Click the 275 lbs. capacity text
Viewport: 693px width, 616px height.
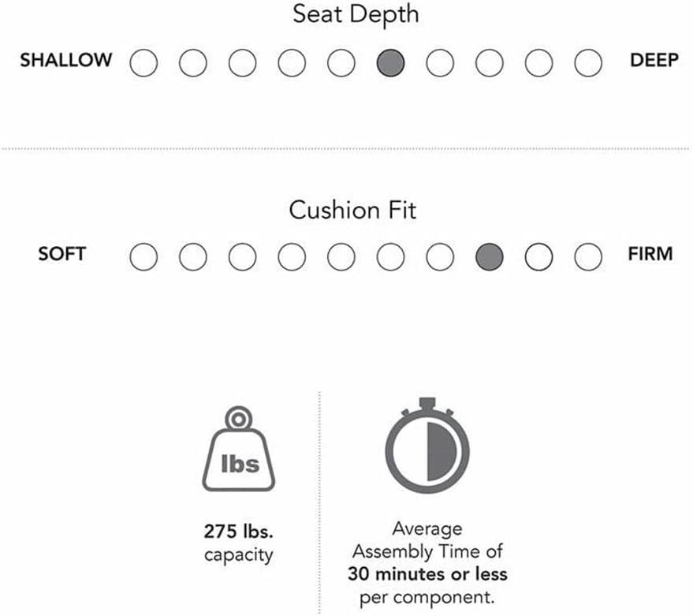pos(239,543)
